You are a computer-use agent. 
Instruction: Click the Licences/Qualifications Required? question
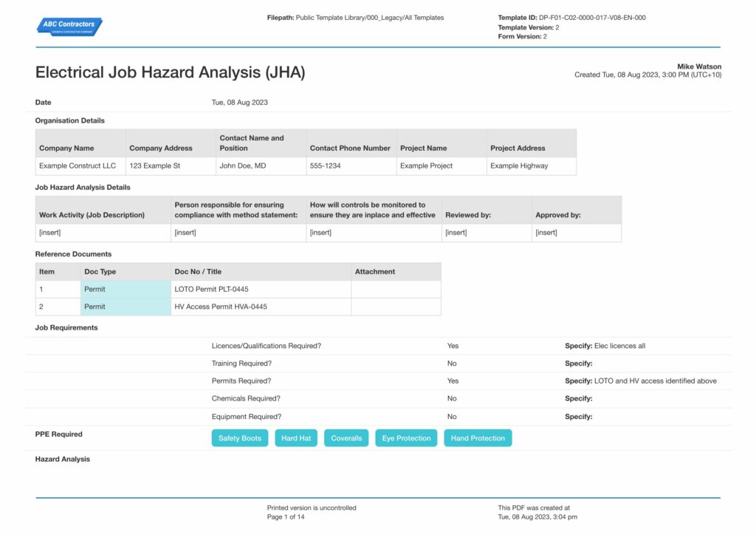(266, 346)
